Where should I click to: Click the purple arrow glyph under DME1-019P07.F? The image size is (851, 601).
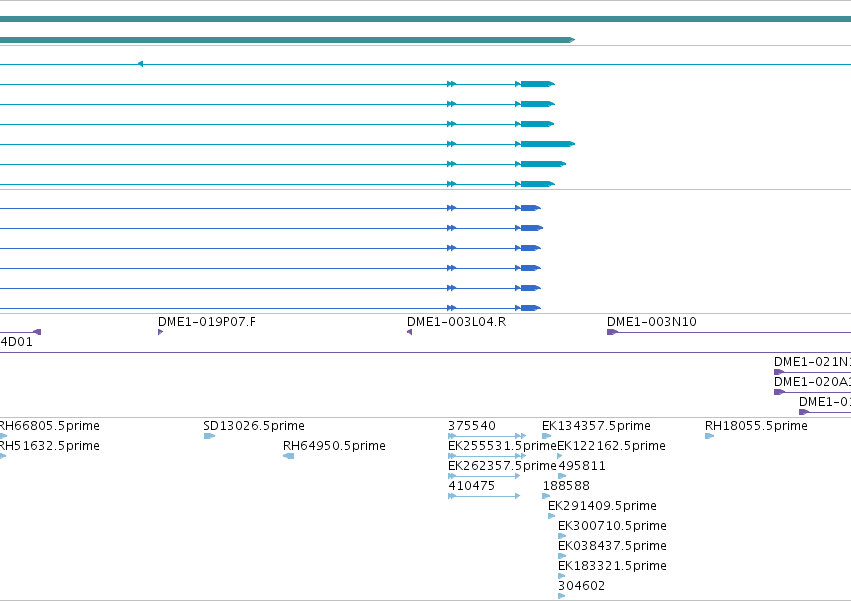(x=161, y=332)
